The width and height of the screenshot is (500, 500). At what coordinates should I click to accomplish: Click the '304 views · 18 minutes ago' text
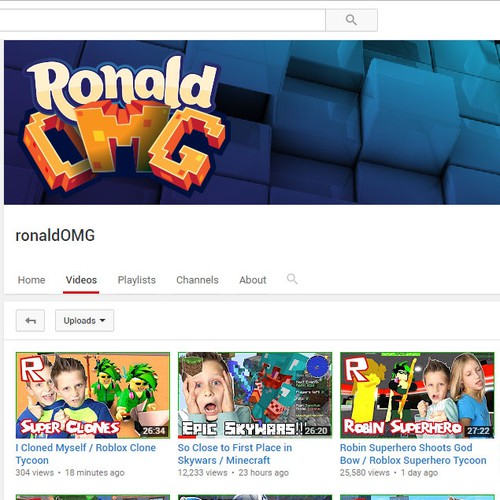pyautogui.click(x=70, y=473)
